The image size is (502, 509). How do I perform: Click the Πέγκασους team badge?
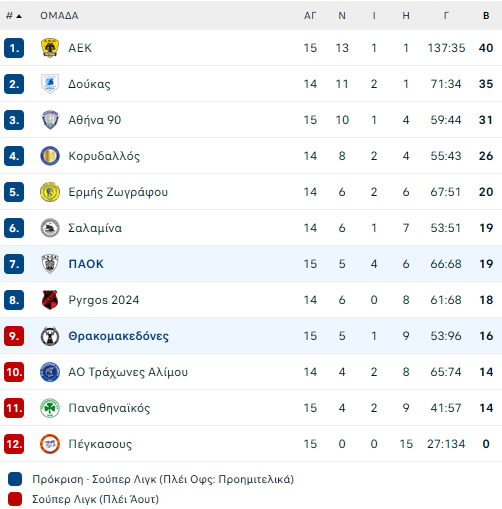click(50, 444)
